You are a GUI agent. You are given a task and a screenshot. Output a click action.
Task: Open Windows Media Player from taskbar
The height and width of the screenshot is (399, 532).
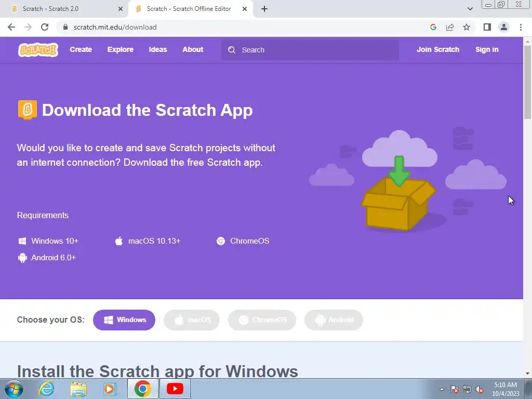pyautogui.click(x=110, y=389)
